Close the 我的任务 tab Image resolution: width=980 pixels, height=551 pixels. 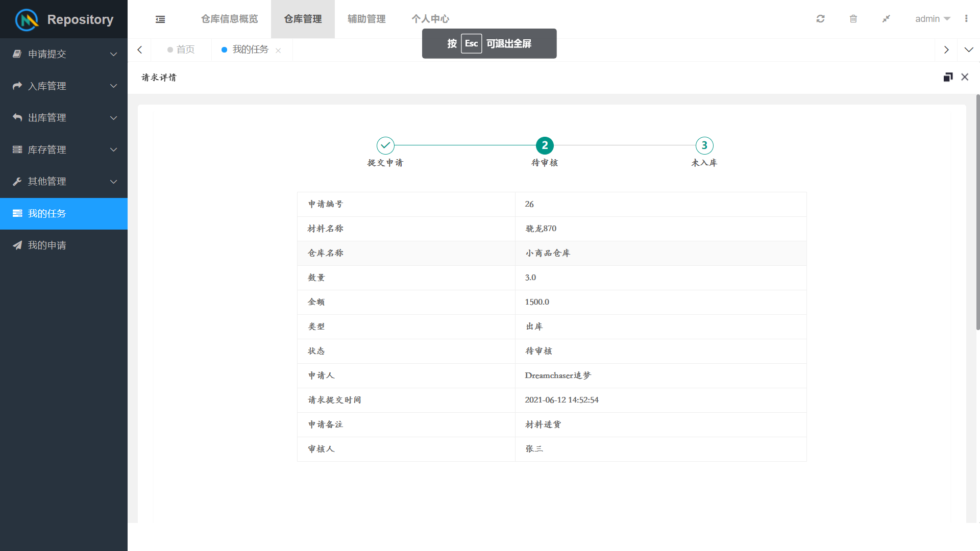coord(278,51)
